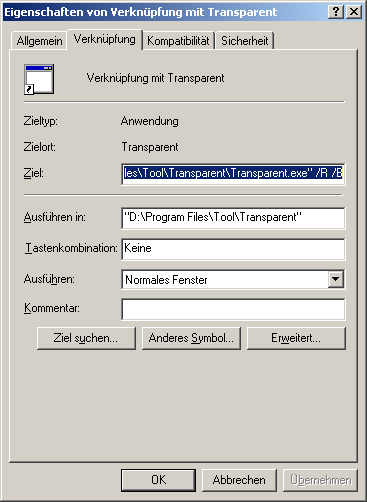Switch to the Allgemein tab

39,41
